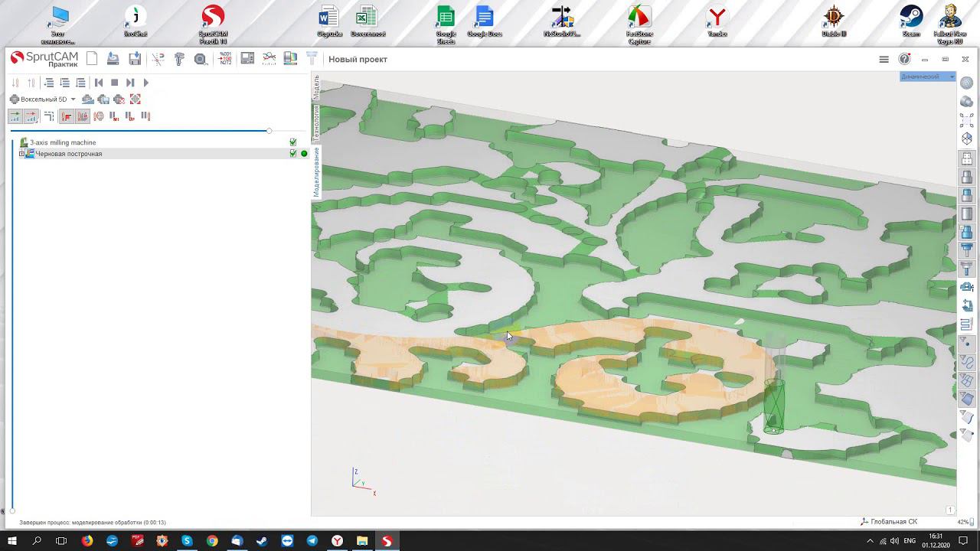Click the color map comparison icon

(x=290, y=59)
